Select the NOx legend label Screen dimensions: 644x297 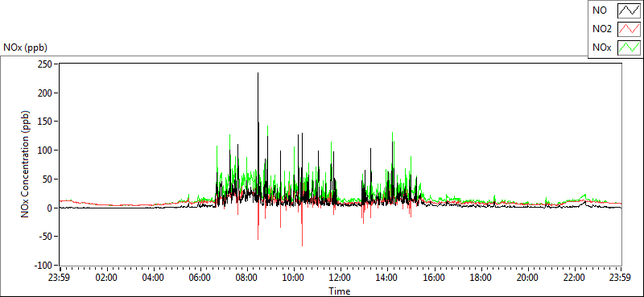click(x=602, y=48)
